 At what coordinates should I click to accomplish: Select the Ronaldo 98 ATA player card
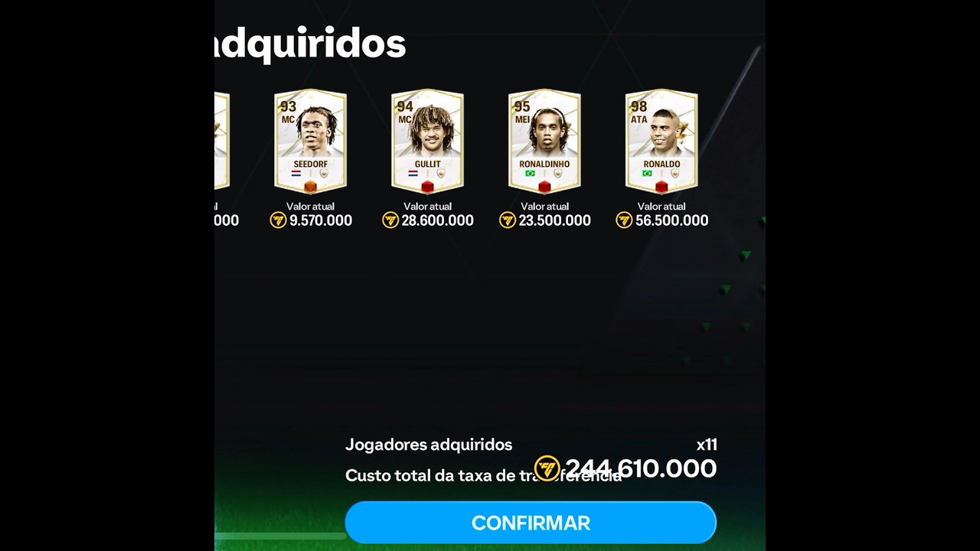(661, 142)
